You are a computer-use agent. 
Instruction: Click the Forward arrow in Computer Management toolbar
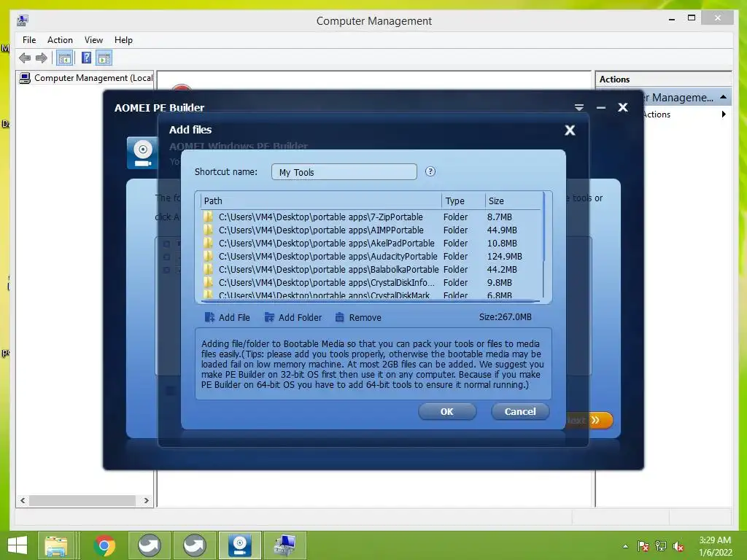click(42, 58)
